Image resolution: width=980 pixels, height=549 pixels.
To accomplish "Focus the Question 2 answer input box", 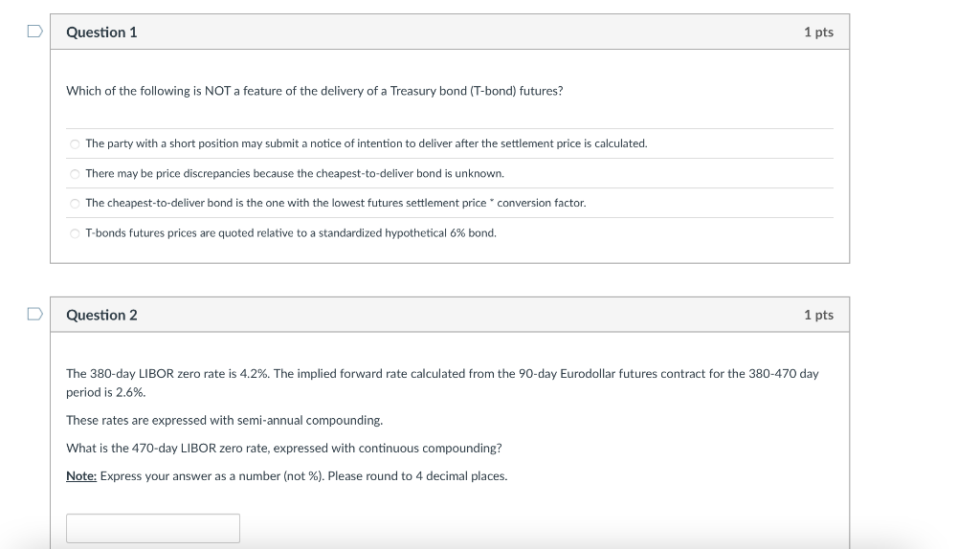I will point(153,528).
